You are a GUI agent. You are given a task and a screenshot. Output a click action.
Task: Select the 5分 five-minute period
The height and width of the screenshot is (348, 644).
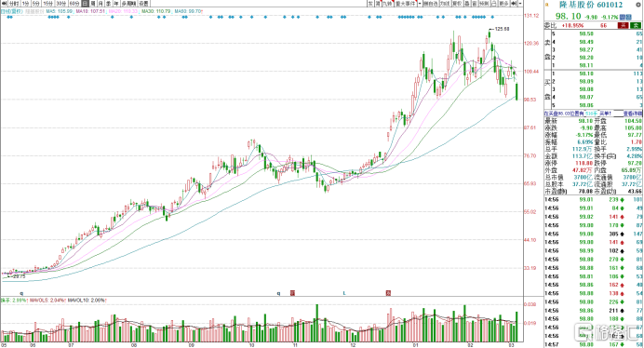[36, 4]
